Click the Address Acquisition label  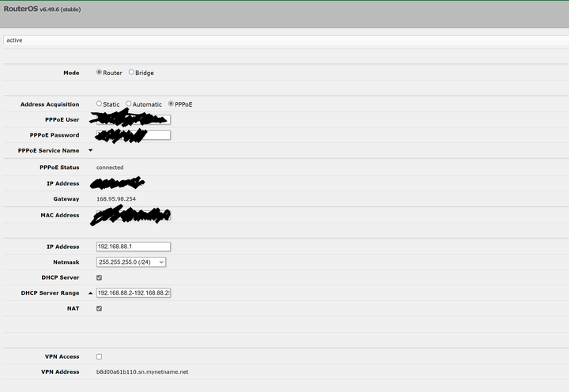coord(50,104)
